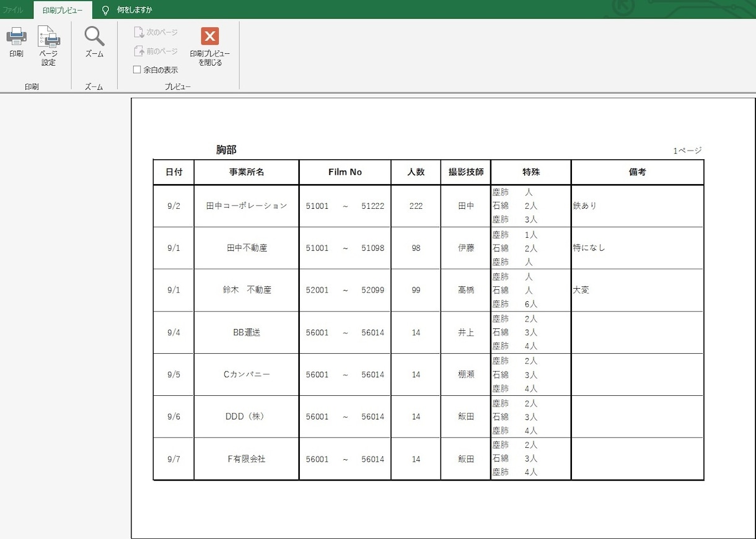Click the 特殊 column header

click(x=531, y=172)
